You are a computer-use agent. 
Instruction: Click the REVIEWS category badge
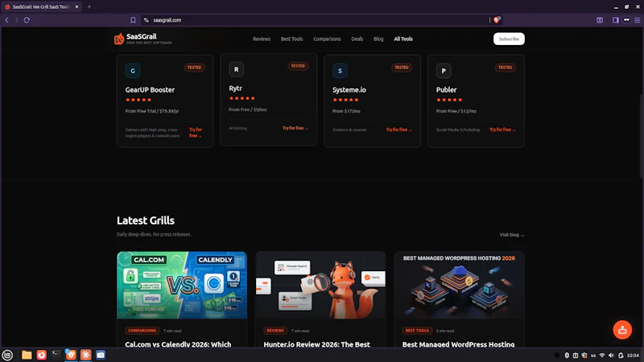pyautogui.click(x=275, y=331)
